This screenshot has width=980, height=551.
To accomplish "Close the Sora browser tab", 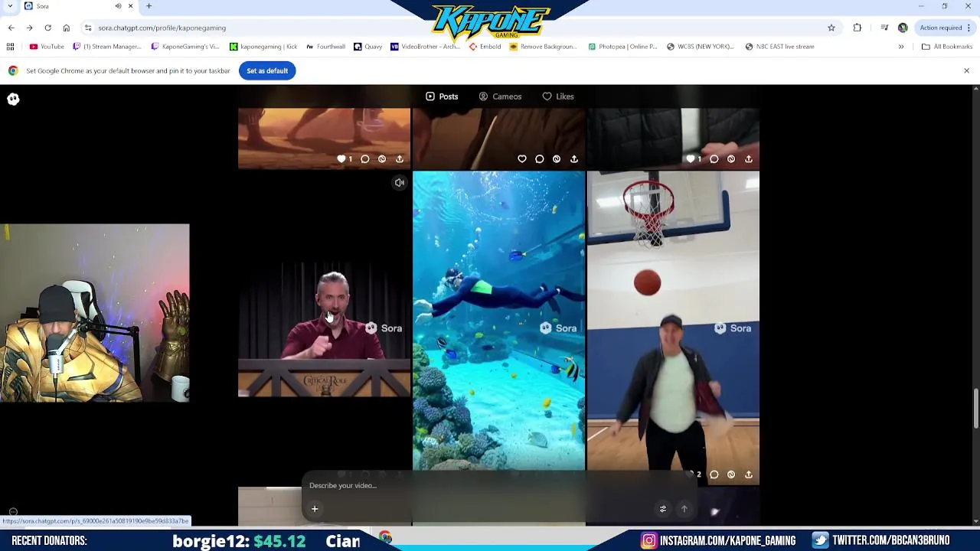I will (130, 6).
